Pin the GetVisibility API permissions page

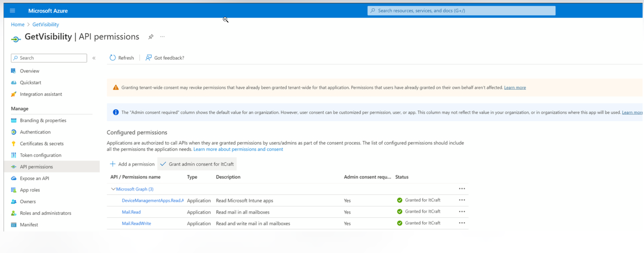(x=151, y=37)
